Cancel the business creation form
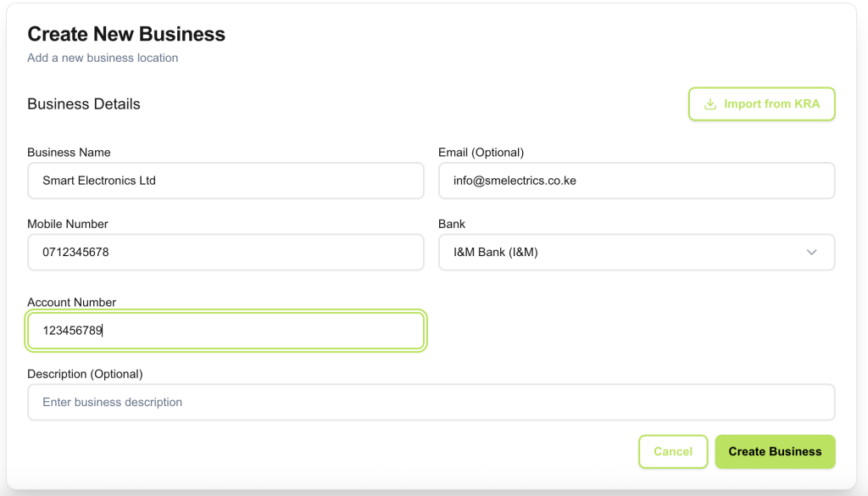The height and width of the screenshot is (496, 868). (673, 452)
